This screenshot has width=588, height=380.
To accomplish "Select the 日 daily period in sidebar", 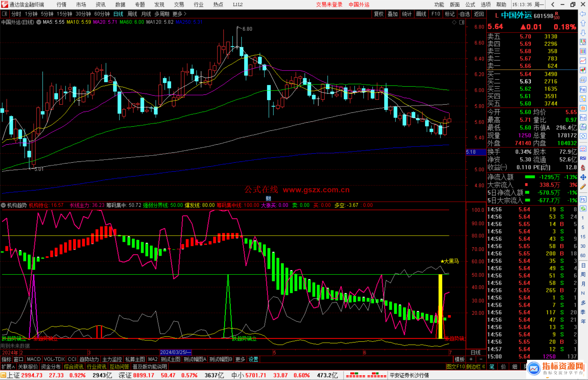I will 583,265.
